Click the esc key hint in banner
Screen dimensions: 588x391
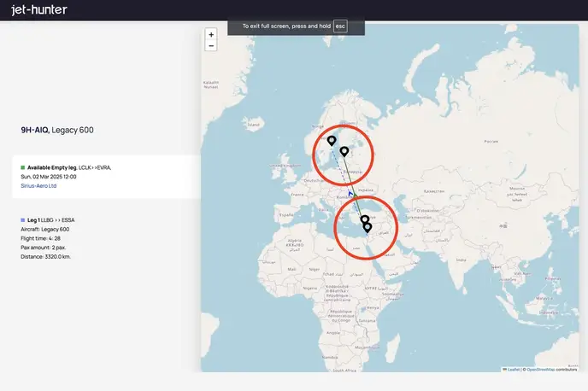(x=340, y=26)
